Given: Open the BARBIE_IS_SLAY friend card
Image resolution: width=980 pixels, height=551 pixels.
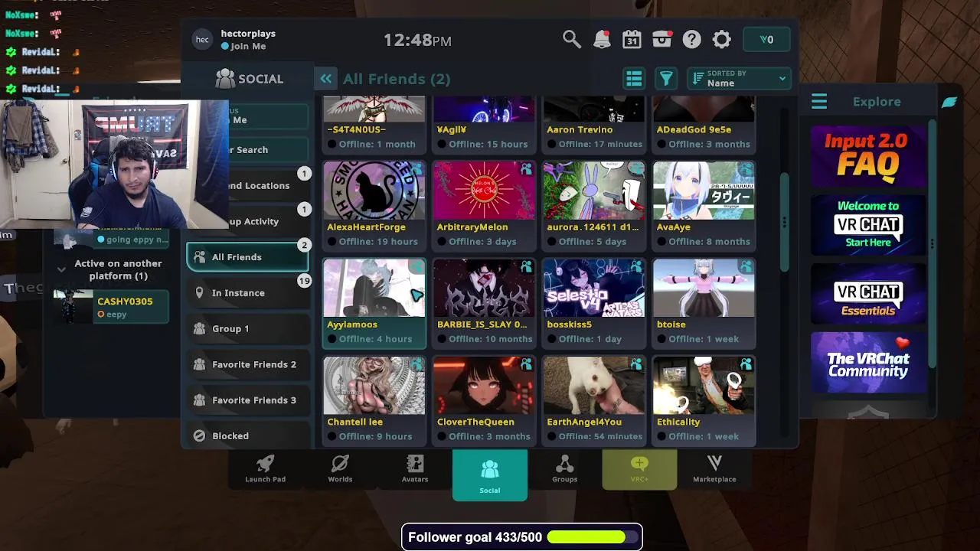Looking at the screenshot, I should [x=484, y=303].
